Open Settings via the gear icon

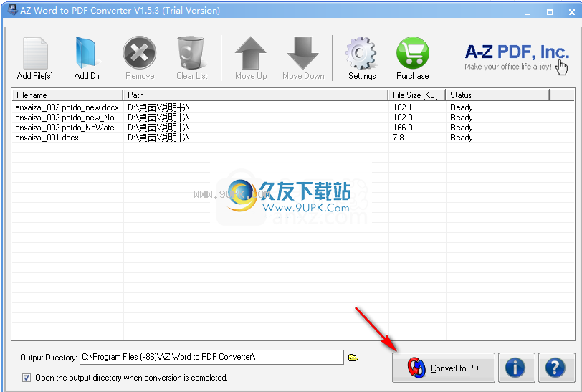click(361, 53)
